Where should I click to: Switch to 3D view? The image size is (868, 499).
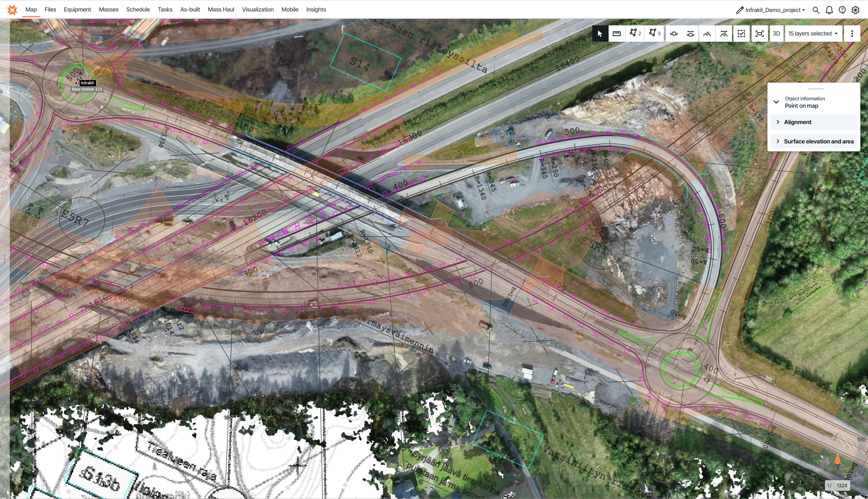click(x=776, y=34)
